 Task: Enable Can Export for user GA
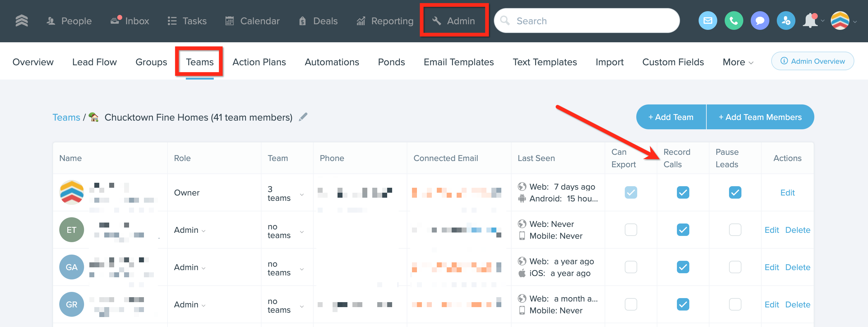tap(630, 267)
